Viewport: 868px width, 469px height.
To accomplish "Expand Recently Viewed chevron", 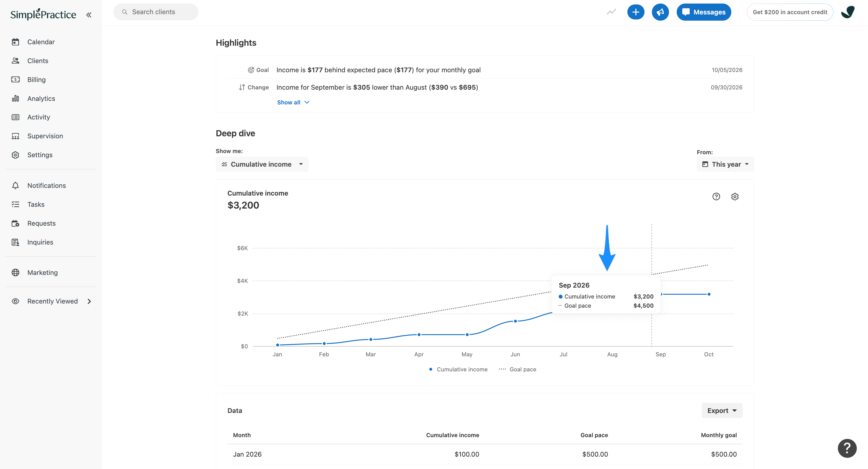I will 89,301.
